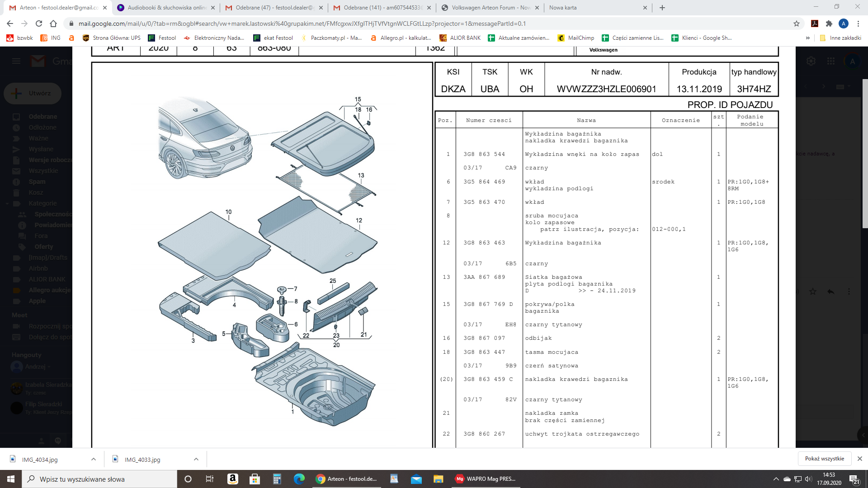Expand IMG_4033.jpg download options arrow
Viewport: 868px width, 488px height.
pos(196,459)
